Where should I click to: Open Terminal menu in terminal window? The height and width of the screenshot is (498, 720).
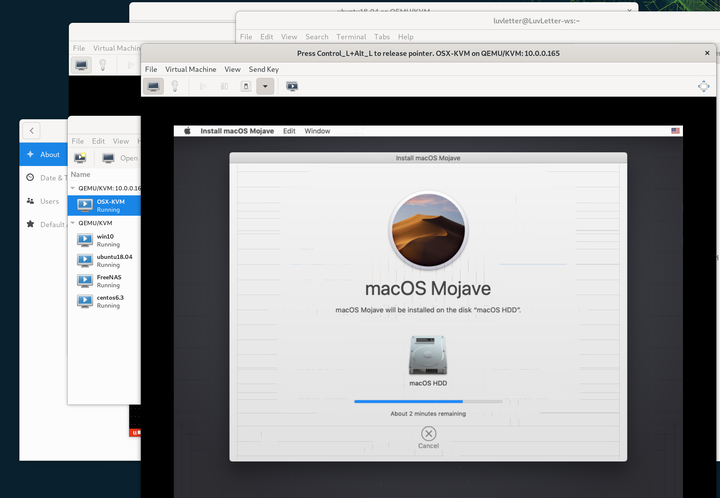point(351,37)
